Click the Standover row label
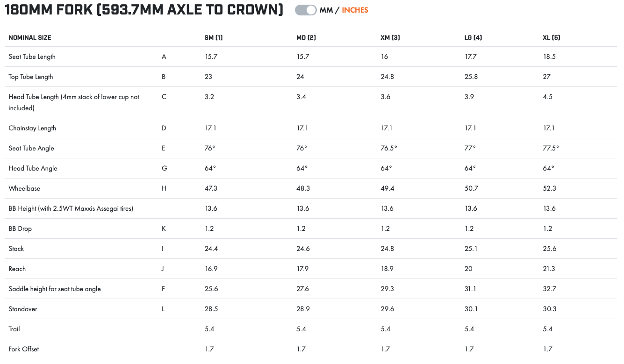The height and width of the screenshot is (364, 624). point(23,309)
